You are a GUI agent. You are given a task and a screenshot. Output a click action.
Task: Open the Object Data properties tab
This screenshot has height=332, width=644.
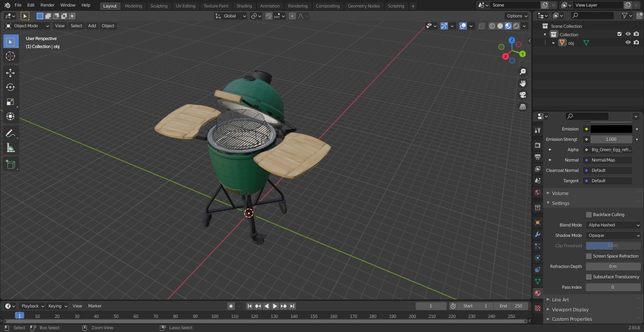[537, 281]
